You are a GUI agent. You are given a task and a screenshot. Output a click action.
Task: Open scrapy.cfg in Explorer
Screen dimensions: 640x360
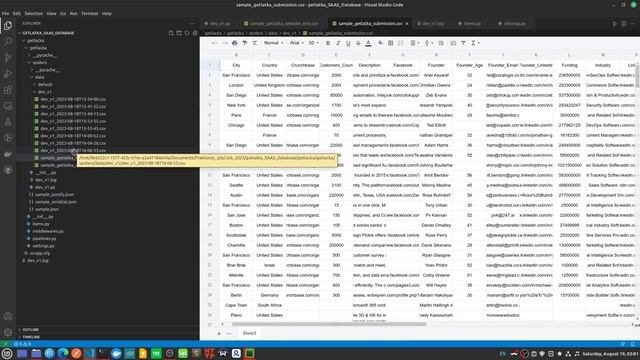point(40,253)
